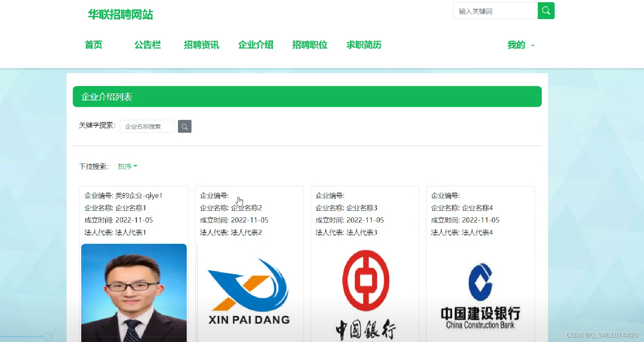Viewport: 644px width, 342px height.
Task: Open the 排序 dropdown
Action: 127,167
